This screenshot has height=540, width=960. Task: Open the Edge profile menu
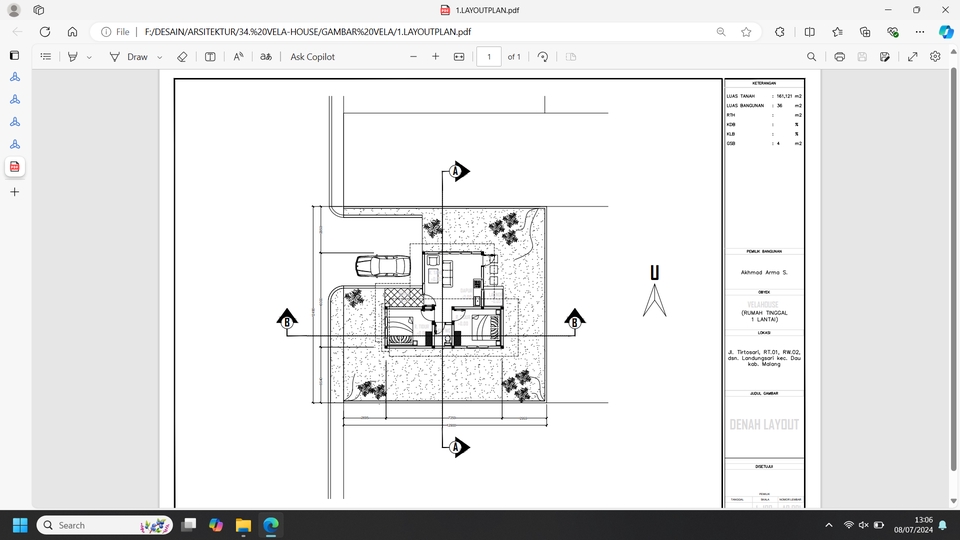tap(13, 10)
